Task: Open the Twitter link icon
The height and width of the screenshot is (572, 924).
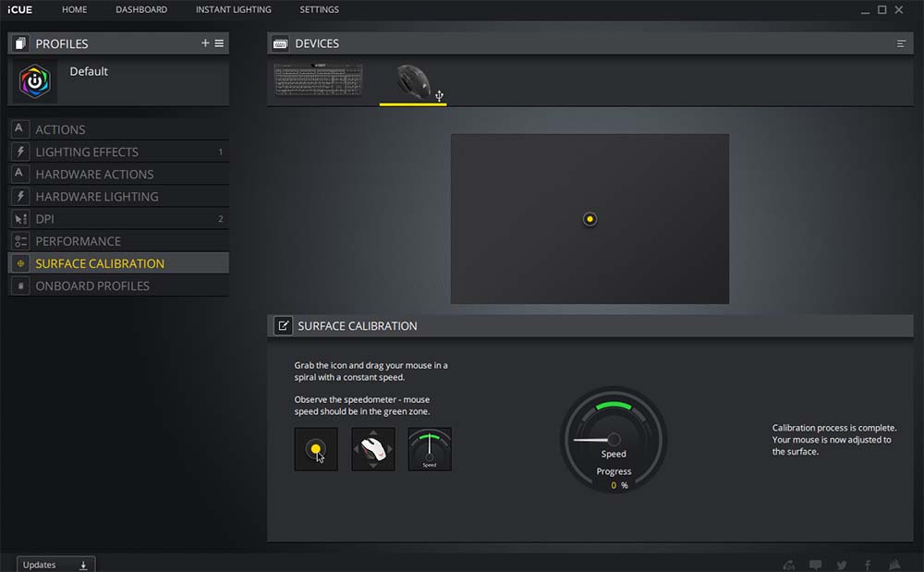Action: click(842, 565)
